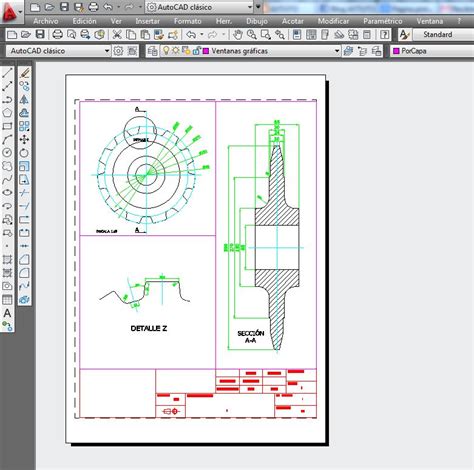Open the AutoCAD clásico workspace dropdown
The height and width of the screenshot is (470, 474).
coord(59,51)
